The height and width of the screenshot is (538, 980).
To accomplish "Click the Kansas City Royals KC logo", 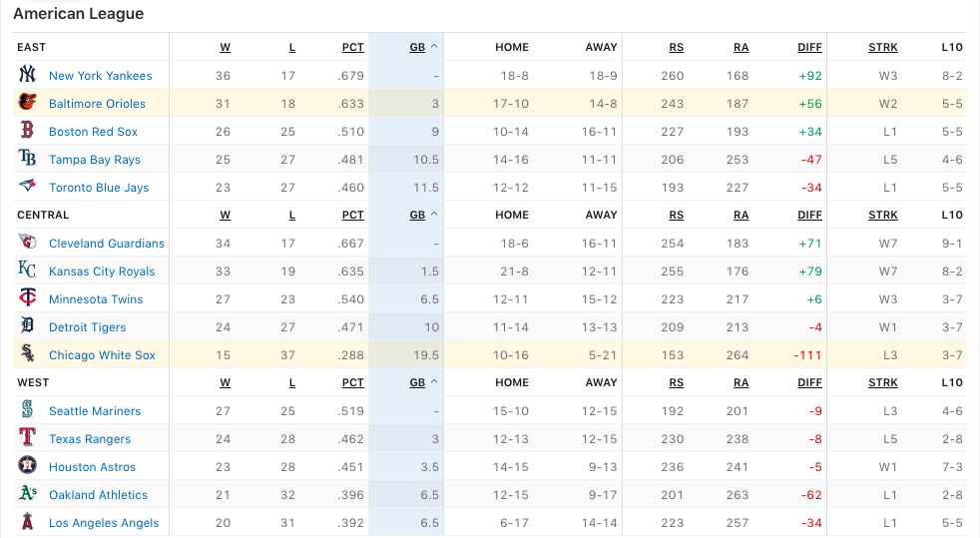I will [x=27, y=270].
